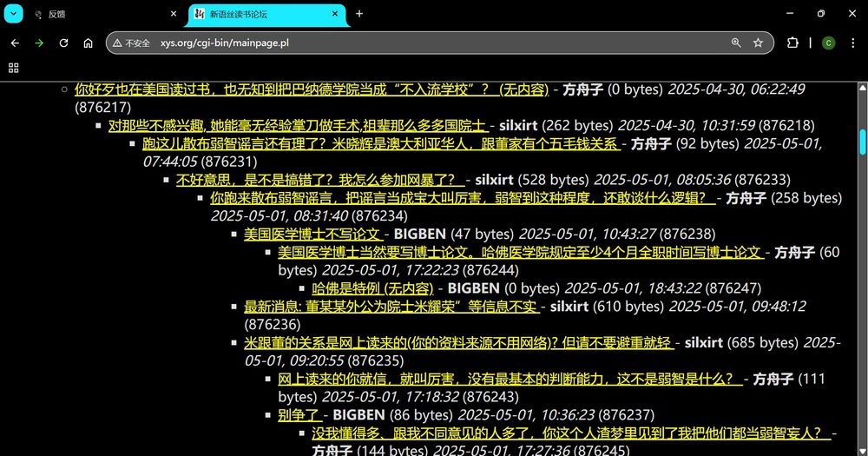Open the tab search dropdown arrow
868x456 pixels.
pyautogui.click(x=13, y=14)
